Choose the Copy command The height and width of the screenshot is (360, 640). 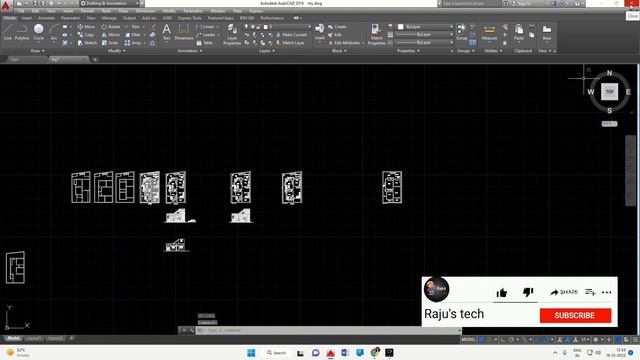click(x=86, y=35)
